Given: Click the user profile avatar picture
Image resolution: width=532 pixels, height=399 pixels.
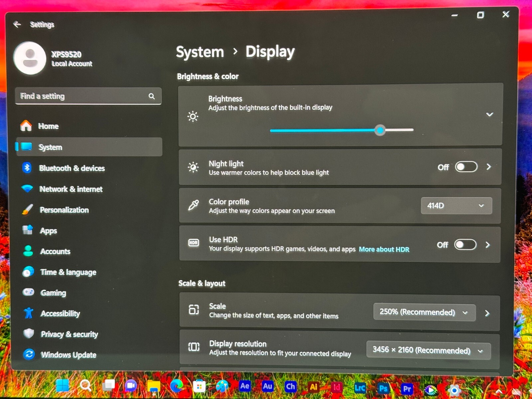Looking at the screenshot, I should 30,58.
